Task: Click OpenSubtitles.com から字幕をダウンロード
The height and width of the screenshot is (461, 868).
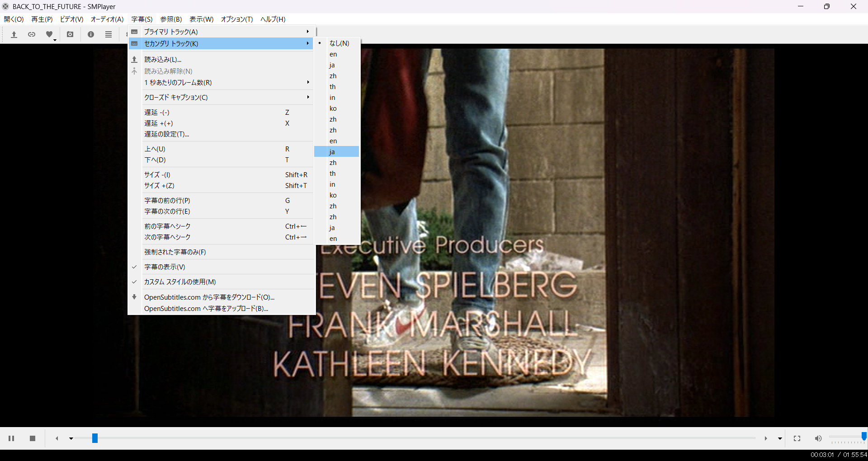Action: pos(209,297)
